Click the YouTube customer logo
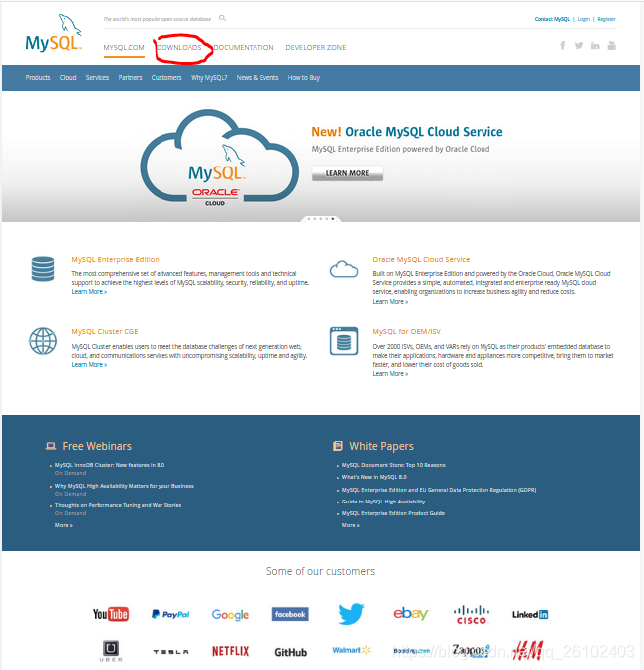Image resolution: width=644 pixels, height=670 pixels. coord(111,614)
